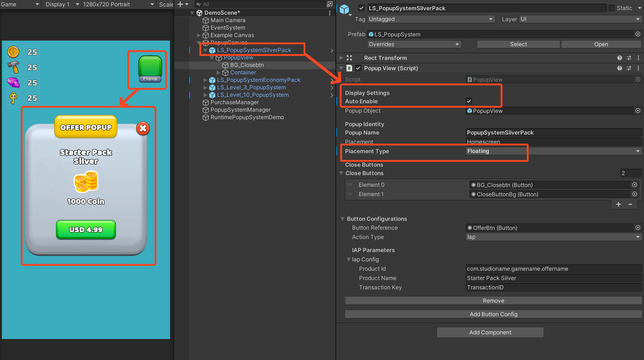Open Popup View script help icon

click(x=619, y=68)
